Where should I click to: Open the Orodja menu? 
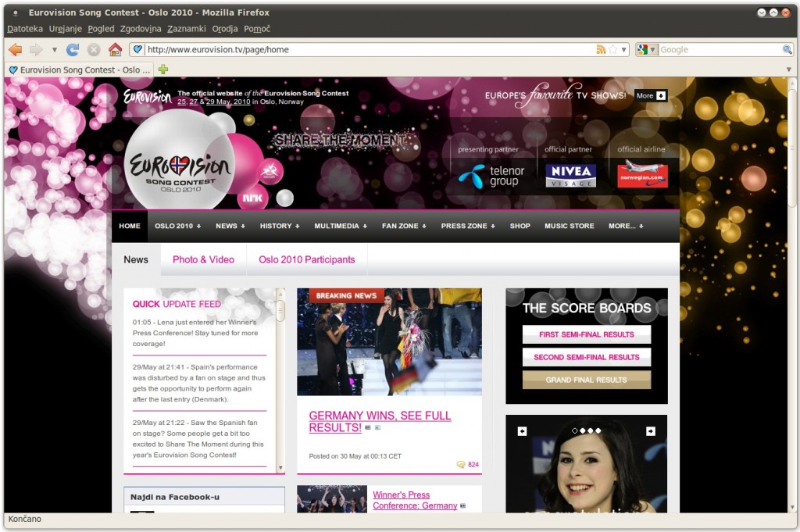tap(225, 29)
